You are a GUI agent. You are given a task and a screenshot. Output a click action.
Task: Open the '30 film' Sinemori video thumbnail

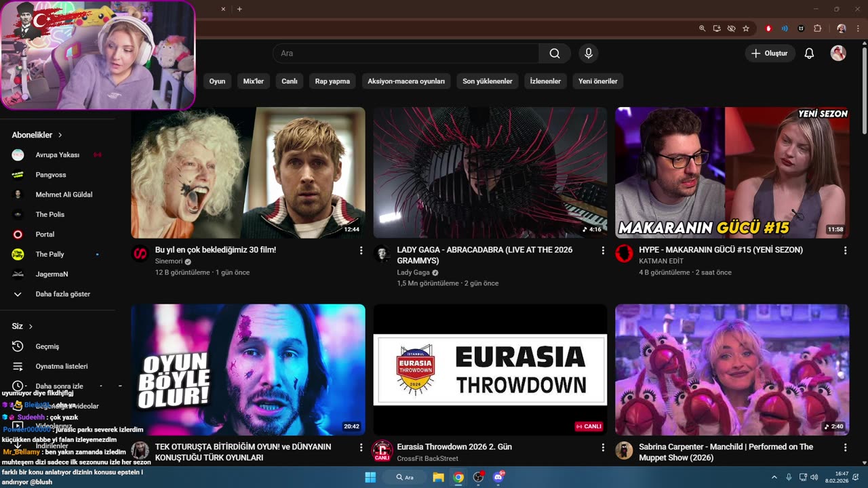[x=248, y=173]
